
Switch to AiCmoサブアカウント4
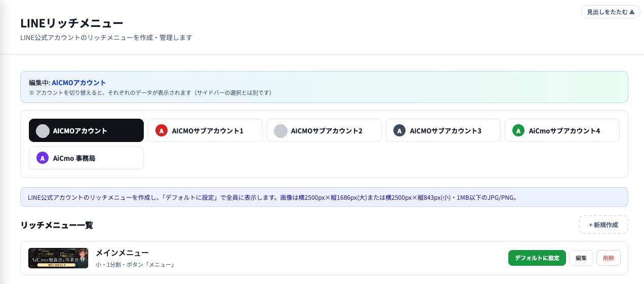pyautogui.click(x=562, y=130)
